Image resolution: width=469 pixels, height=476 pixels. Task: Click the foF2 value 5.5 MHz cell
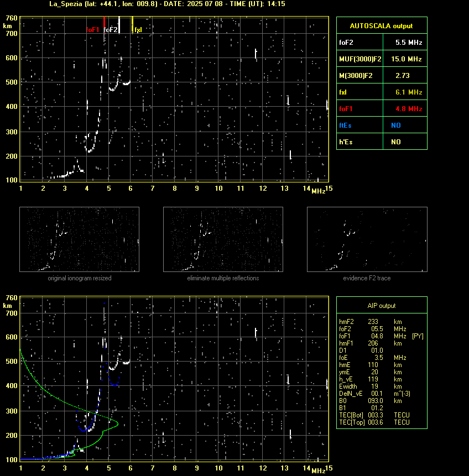coord(405,42)
